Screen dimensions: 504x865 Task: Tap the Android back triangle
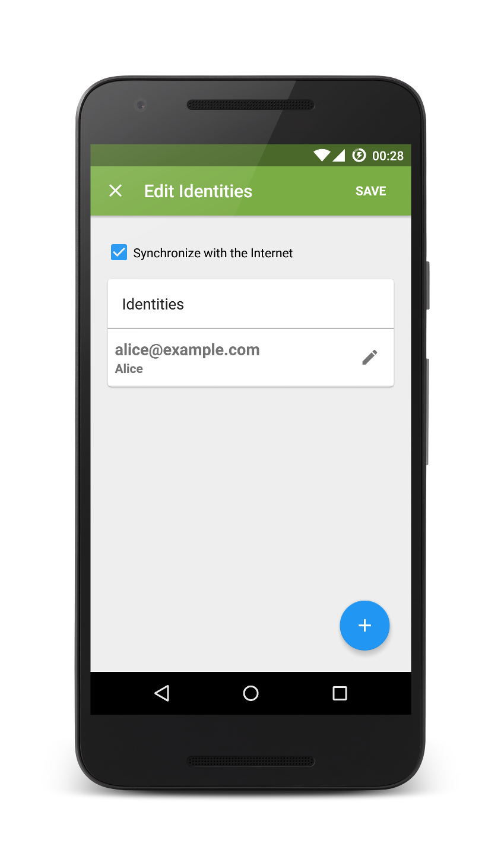click(162, 693)
